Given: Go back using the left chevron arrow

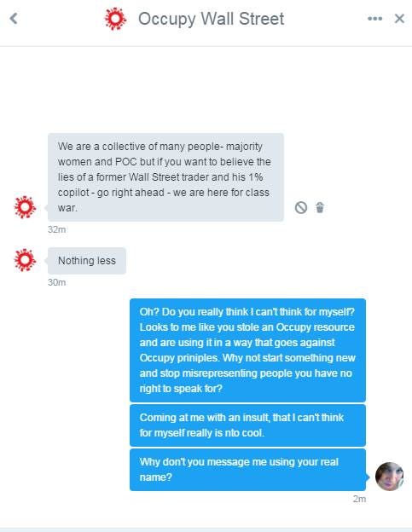Looking at the screenshot, I should [x=14, y=19].
